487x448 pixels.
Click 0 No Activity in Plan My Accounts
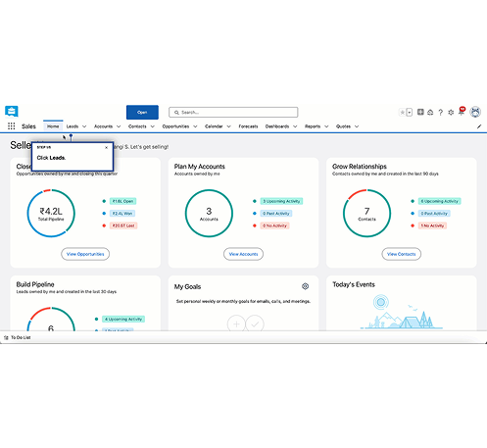(x=274, y=225)
